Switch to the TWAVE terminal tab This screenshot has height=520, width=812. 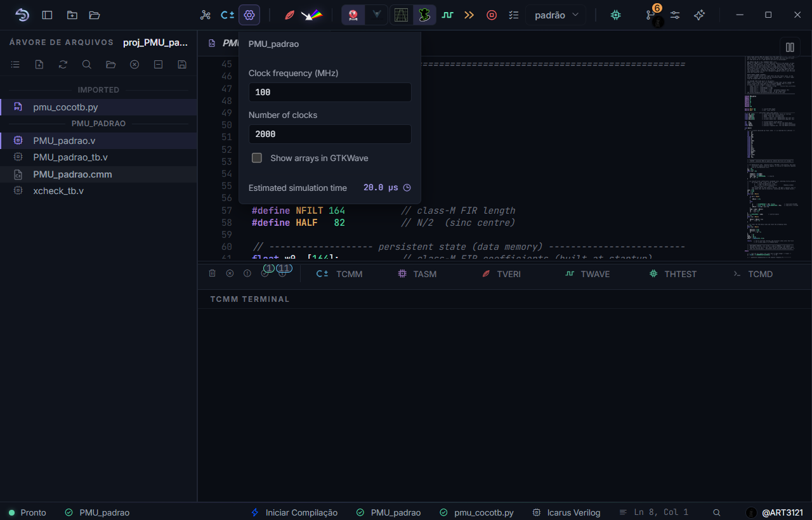click(587, 274)
